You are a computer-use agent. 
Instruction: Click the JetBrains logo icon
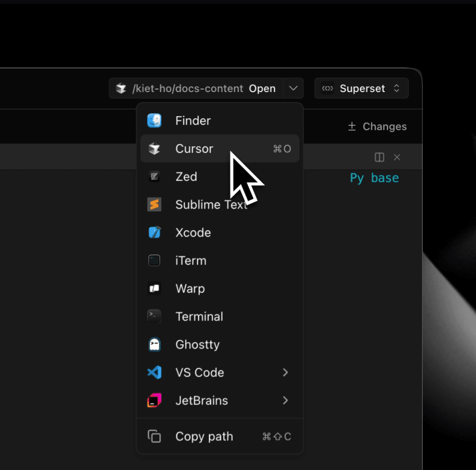click(154, 400)
